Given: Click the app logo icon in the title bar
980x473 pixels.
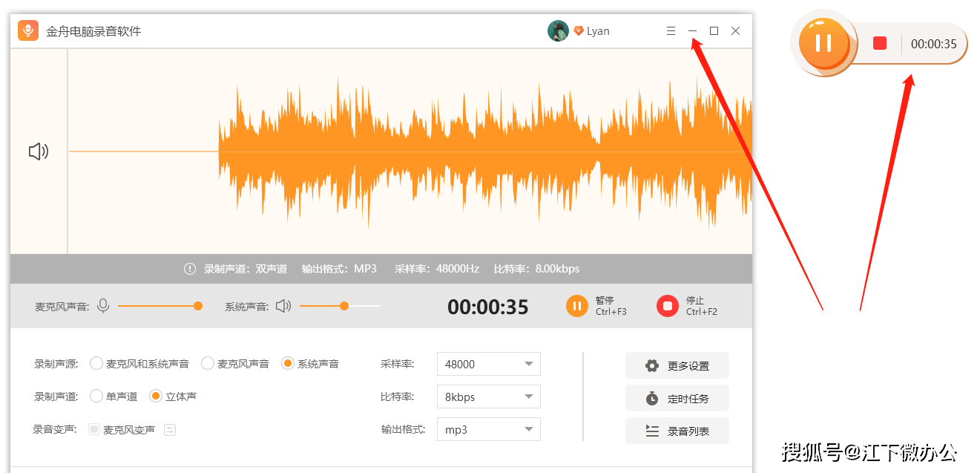Looking at the screenshot, I should pos(27,30).
